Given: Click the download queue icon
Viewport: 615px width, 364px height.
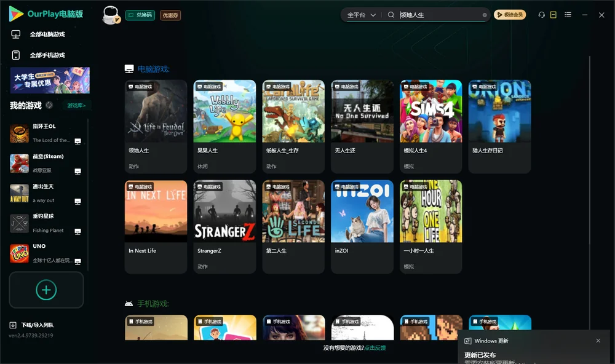Looking at the screenshot, I should click(x=13, y=325).
